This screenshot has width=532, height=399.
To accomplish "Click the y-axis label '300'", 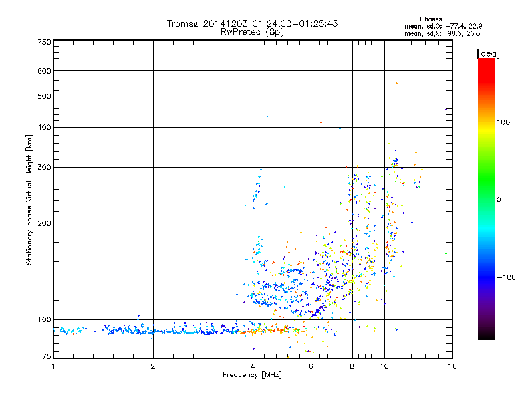I will pyautogui.click(x=44, y=168).
